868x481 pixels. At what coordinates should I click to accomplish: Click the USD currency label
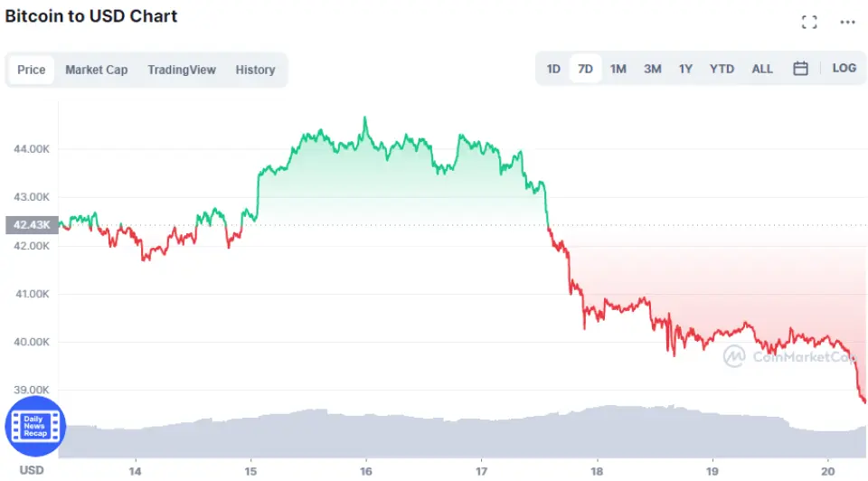[32, 470]
